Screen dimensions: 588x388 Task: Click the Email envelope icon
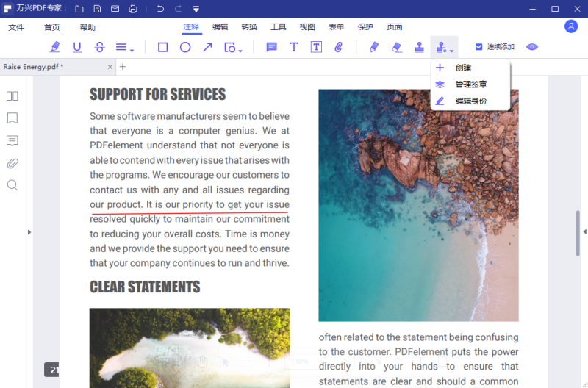(x=115, y=9)
